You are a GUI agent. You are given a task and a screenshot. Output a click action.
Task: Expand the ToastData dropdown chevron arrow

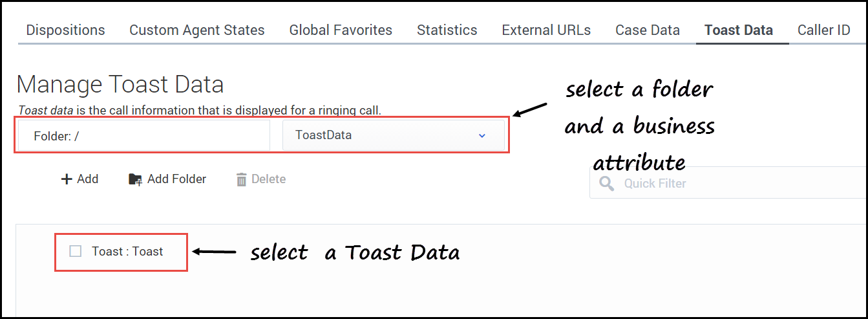(x=482, y=135)
